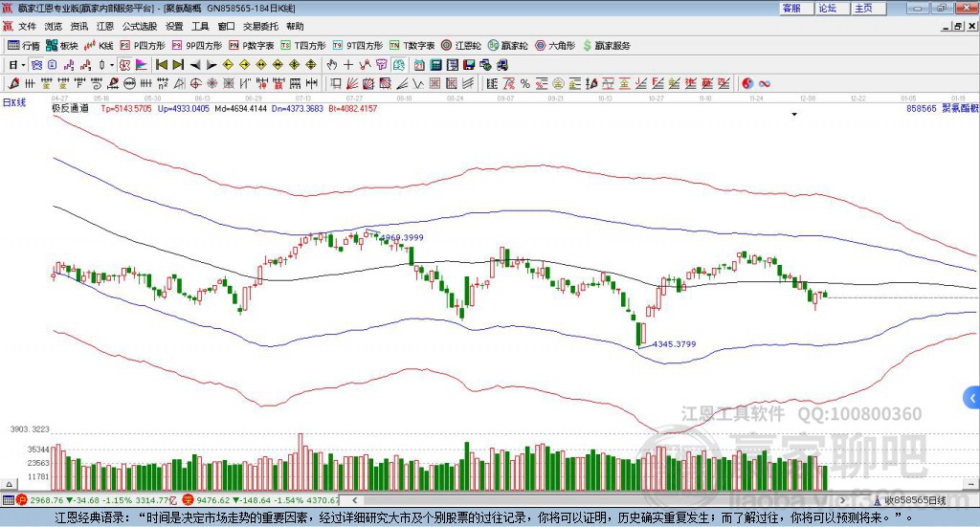This screenshot has width=980, height=527.
Task: Open the 行情 market quotes view
Action: (23, 46)
